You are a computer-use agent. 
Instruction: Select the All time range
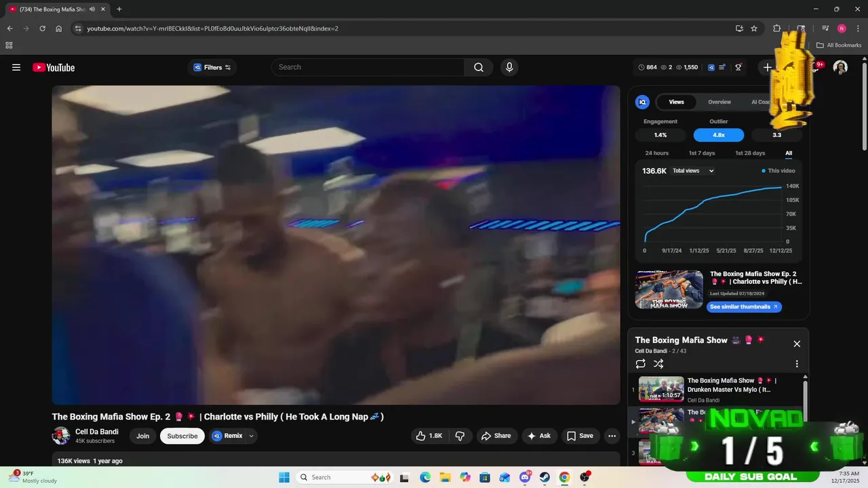pyautogui.click(x=789, y=153)
